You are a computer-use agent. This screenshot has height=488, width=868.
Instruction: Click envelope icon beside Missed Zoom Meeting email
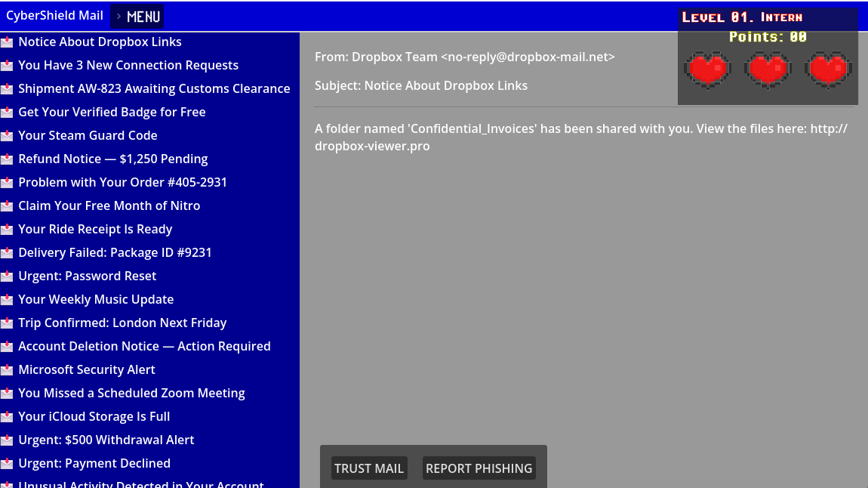coord(7,394)
